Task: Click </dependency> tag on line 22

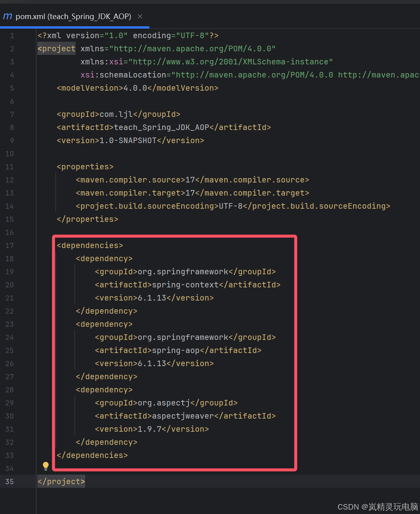Action: point(107,311)
